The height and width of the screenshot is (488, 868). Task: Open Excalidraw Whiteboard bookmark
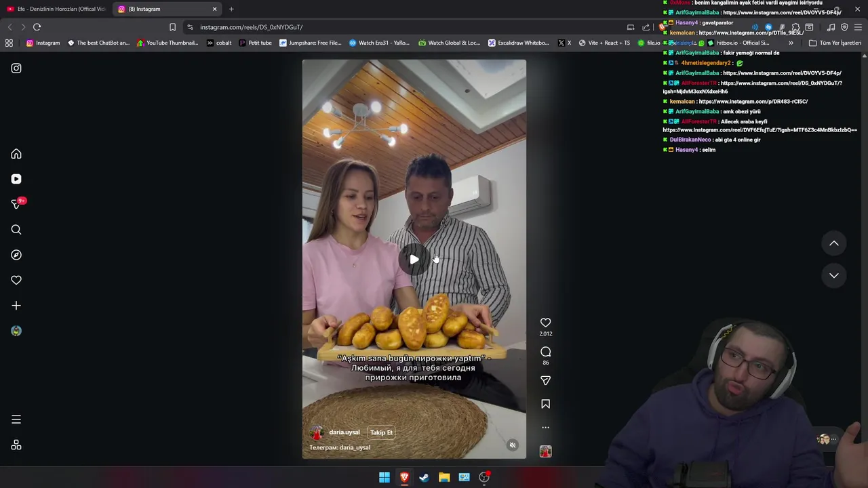[519, 43]
